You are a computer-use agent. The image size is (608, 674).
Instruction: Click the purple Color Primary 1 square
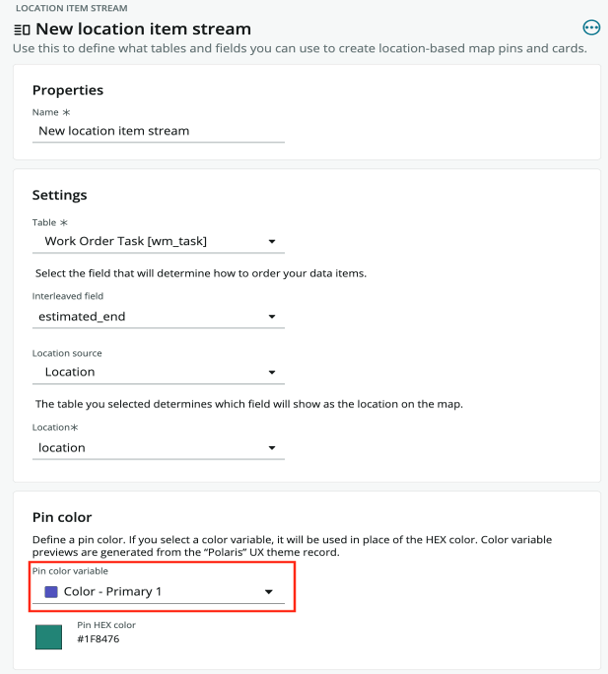coord(51,592)
